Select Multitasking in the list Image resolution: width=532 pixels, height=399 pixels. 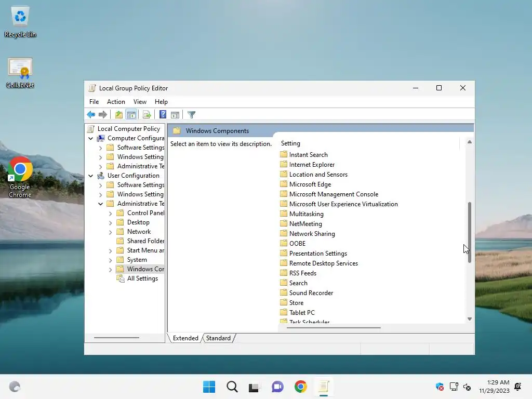(307, 214)
